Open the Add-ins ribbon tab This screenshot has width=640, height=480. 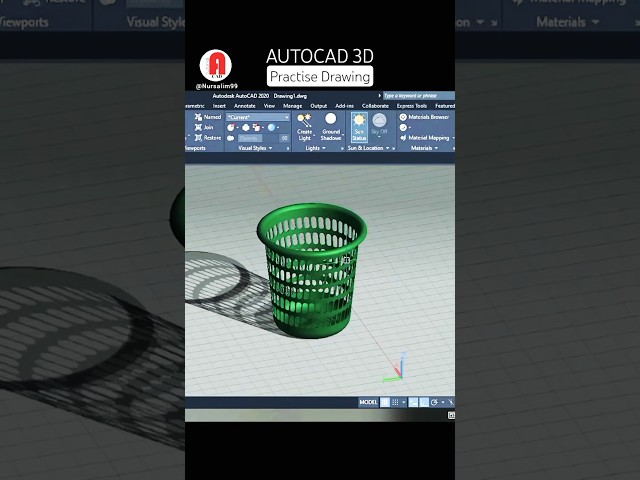[x=344, y=106]
